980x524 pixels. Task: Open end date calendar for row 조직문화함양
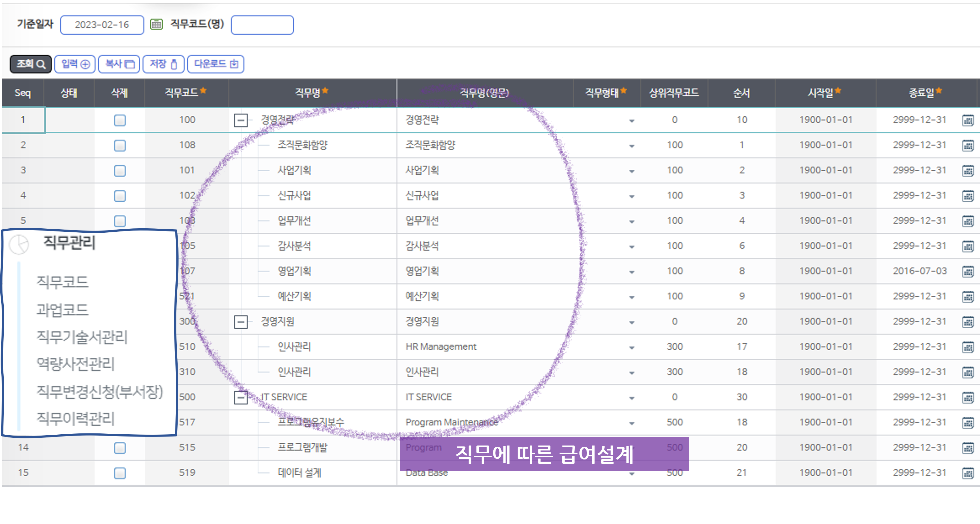pyautogui.click(x=968, y=146)
